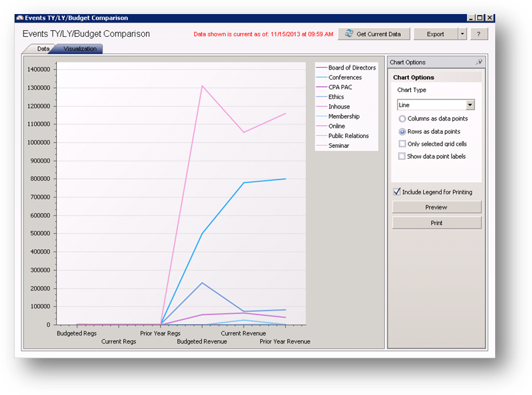532x395 pixels.
Task: Click the Print button
Action: 437,223
